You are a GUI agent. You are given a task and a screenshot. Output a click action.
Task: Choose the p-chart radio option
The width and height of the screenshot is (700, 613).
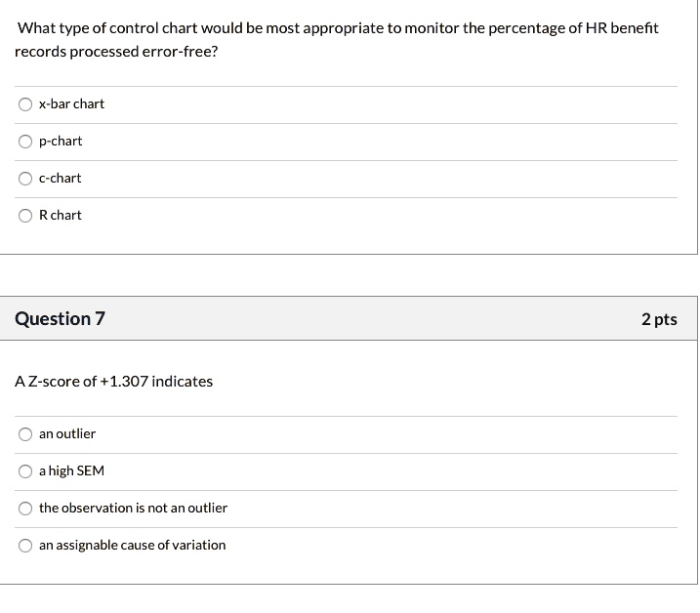click(25, 142)
